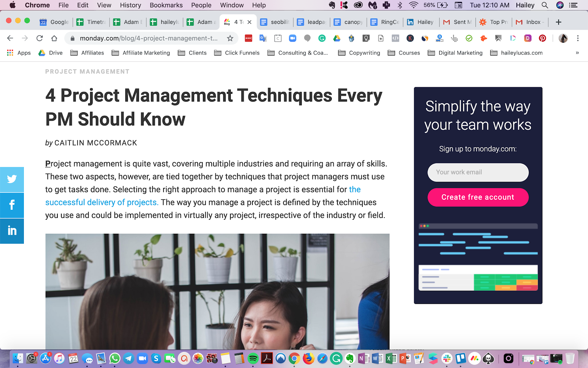This screenshot has width=588, height=368.
Task: Open a new browser tab
Action: point(559,22)
